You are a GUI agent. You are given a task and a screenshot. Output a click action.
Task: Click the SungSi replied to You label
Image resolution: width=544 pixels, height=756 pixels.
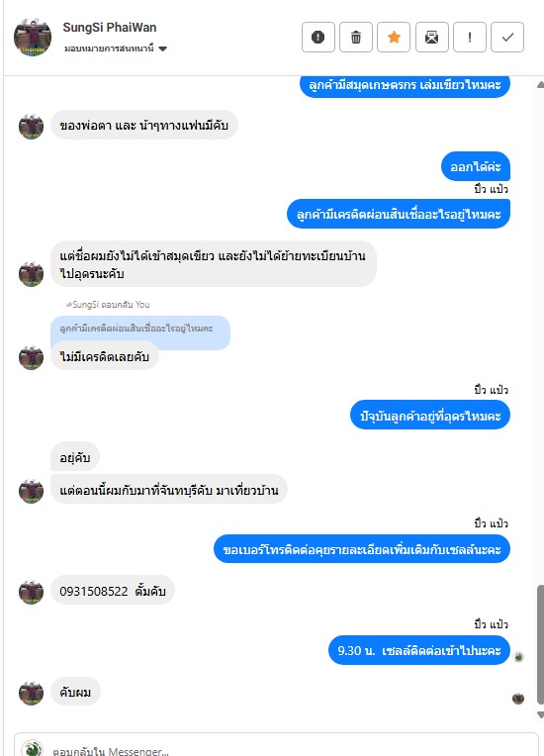click(108, 305)
